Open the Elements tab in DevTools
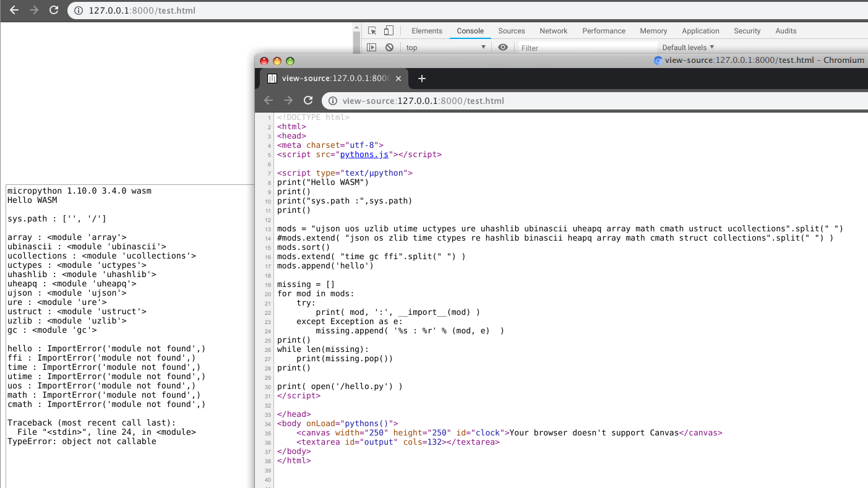Image resolution: width=868 pixels, height=488 pixels. coord(427,31)
